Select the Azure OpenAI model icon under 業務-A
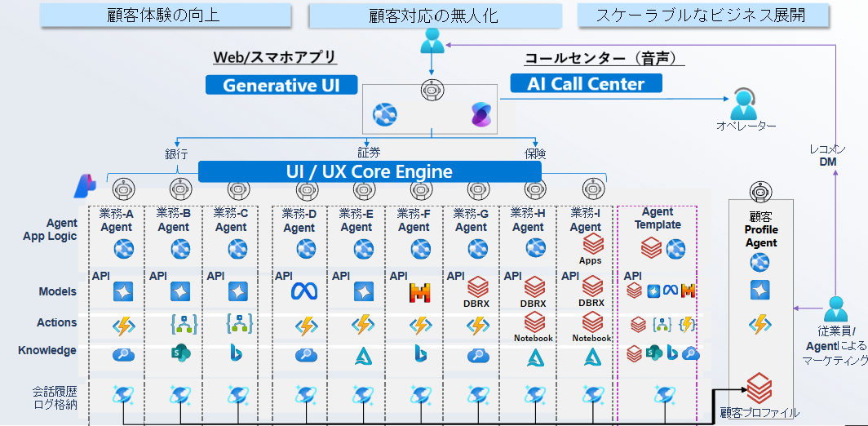 (123, 291)
